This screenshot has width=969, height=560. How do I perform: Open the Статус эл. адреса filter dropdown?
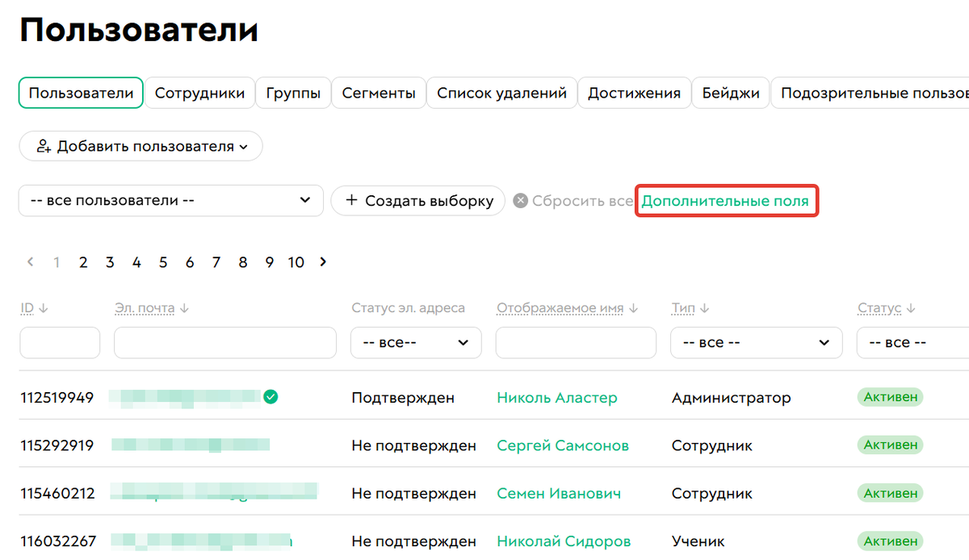pos(415,342)
